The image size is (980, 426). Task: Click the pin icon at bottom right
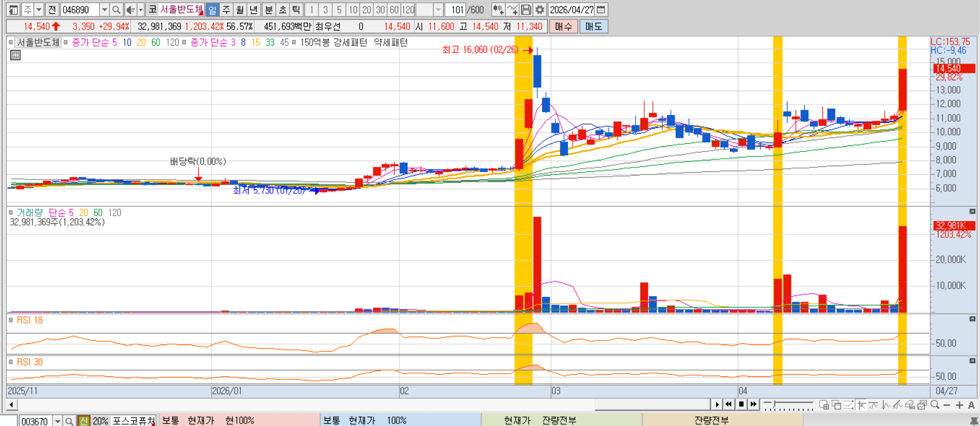974,421
